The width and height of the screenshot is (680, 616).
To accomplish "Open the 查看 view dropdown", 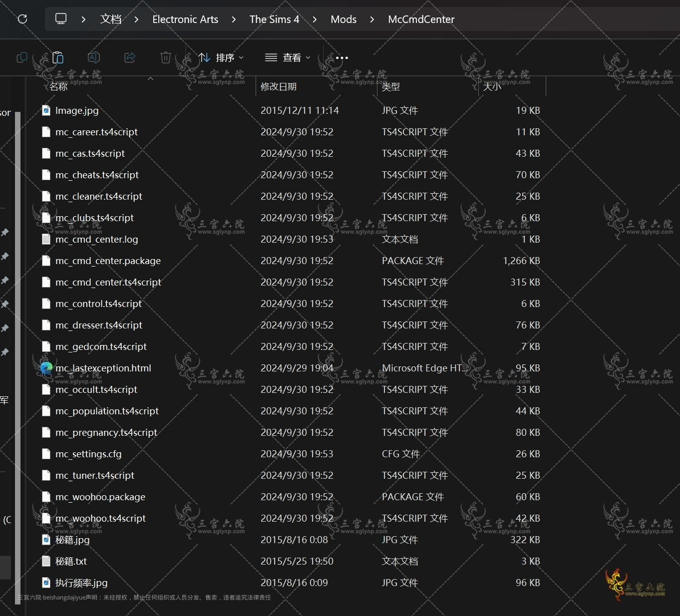I will click(288, 57).
